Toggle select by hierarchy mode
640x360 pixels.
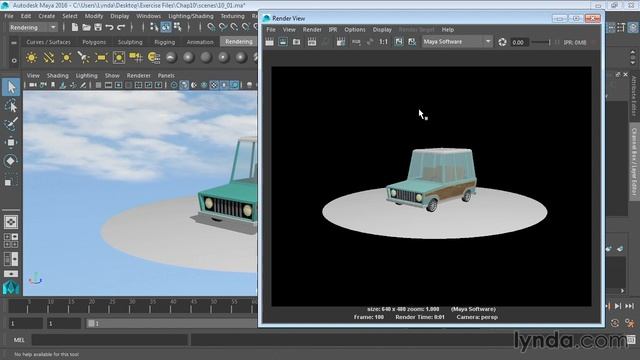[154, 27]
